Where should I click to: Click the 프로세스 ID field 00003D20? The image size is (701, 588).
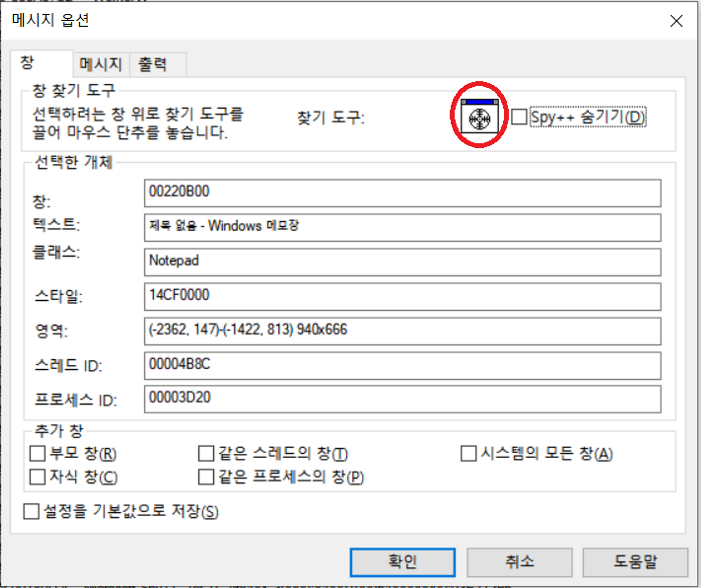(402, 399)
